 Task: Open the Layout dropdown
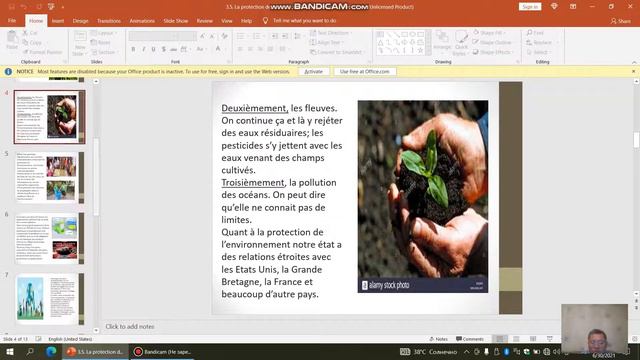(x=103, y=33)
